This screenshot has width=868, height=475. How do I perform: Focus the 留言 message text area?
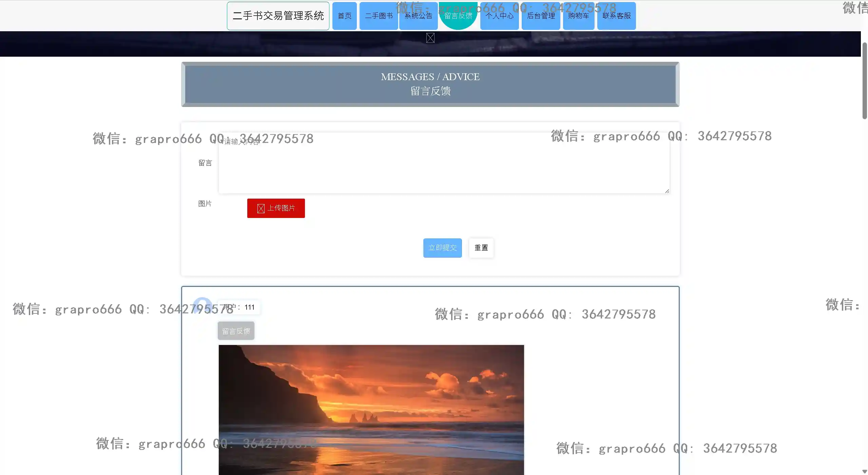444,163
